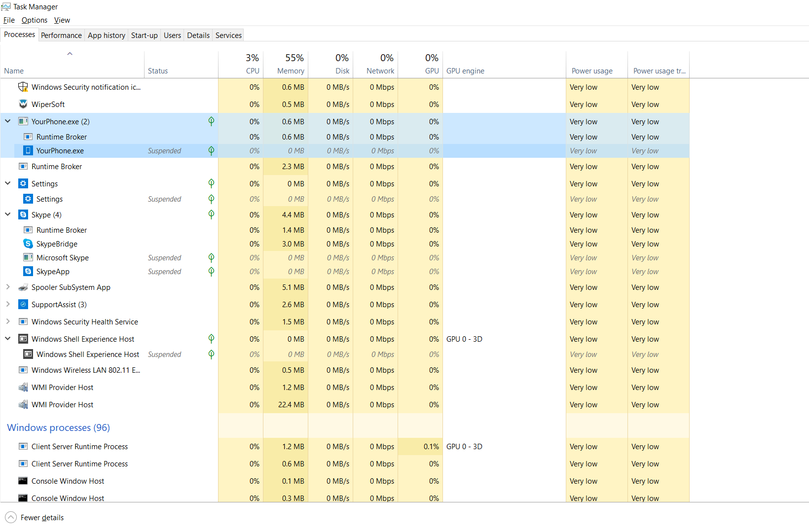Open the View menu

coord(62,20)
